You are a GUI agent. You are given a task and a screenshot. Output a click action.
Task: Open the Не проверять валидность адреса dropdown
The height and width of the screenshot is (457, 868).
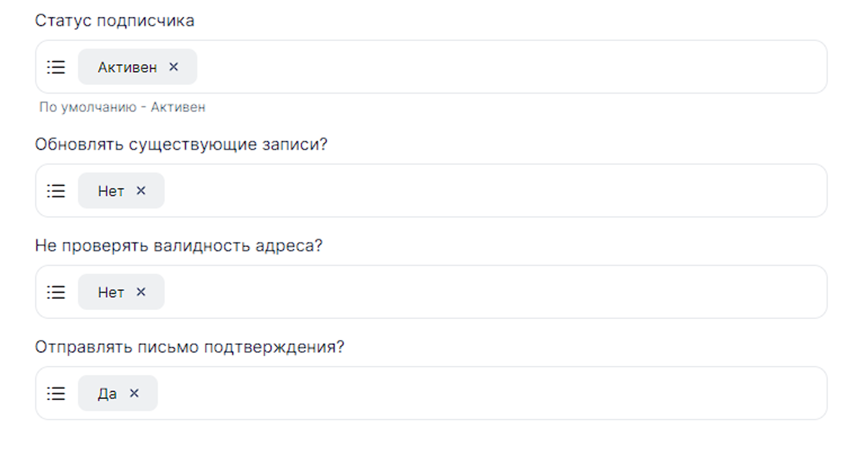pyautogui.click(x=507, y=292)
